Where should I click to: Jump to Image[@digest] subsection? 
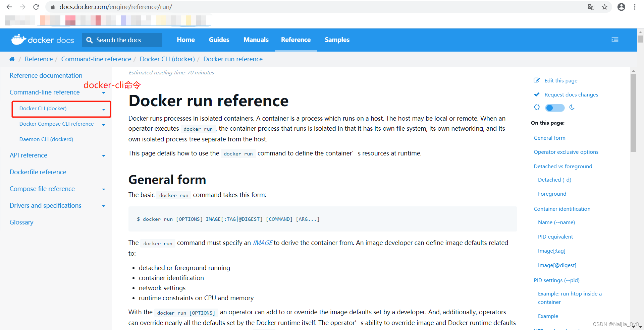(557, 265)
